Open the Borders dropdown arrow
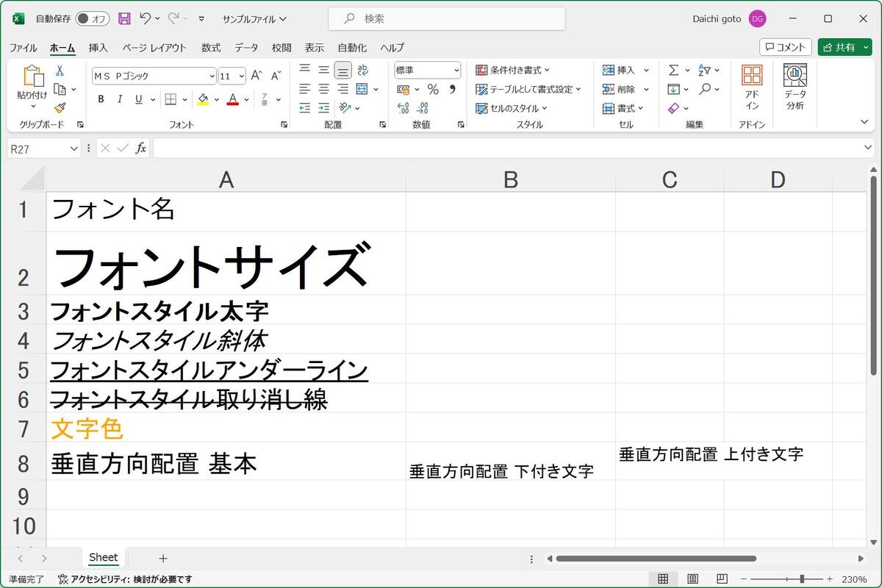 pyautogui.click(x=184, y=99)
